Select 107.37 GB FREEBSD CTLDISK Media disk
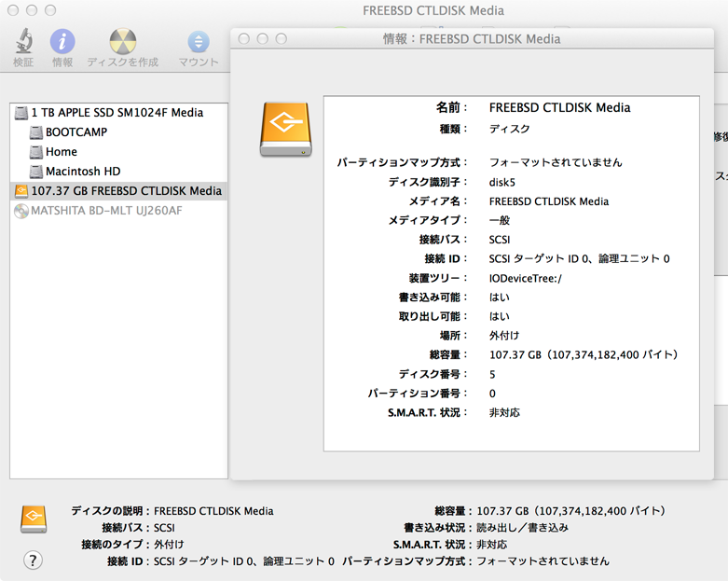This screenshot has height=581, width=728. (126, 190)
